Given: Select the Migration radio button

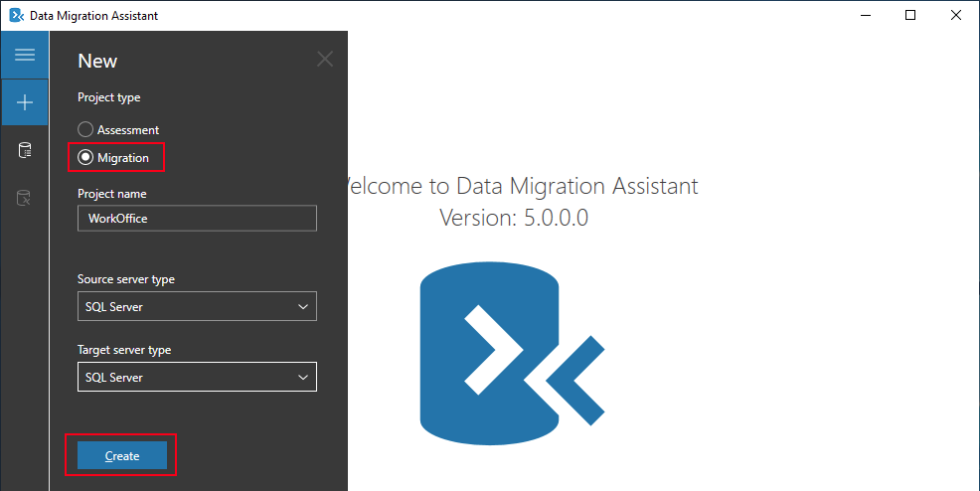Looking at the screenshot, I should 86,158.
